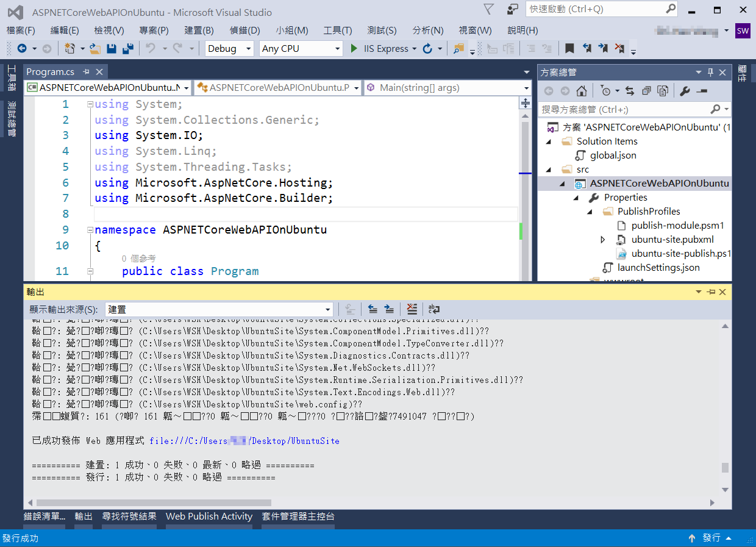Open the Main(string[] args) member dropdown
The height and width of the screenshot is (547, 756).
[x=527, y=88]
